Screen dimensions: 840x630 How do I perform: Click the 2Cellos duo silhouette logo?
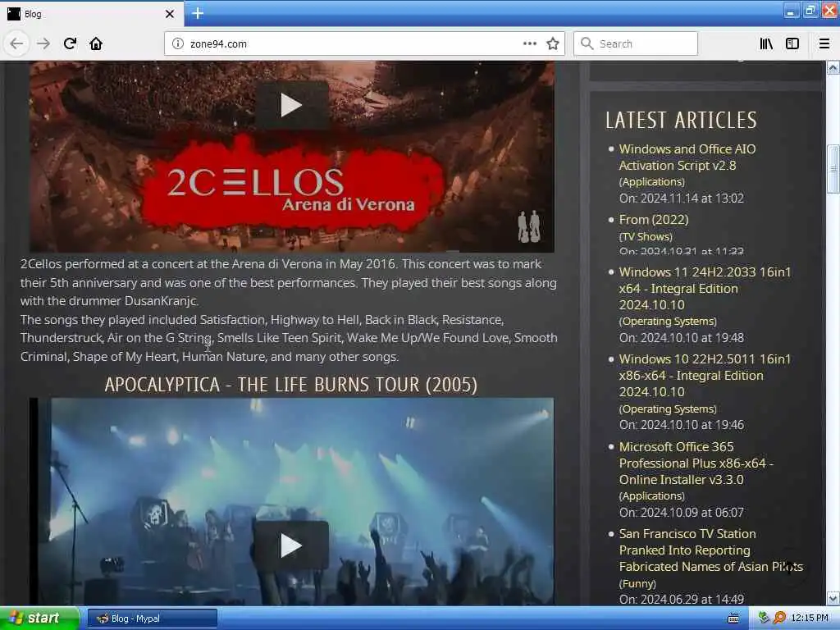coord(529,226)
